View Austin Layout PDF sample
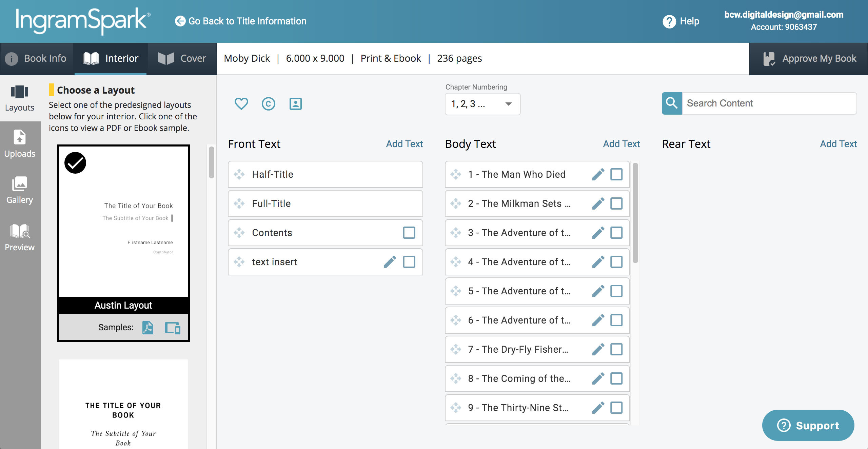868x449 pixels. click(147, 328)
